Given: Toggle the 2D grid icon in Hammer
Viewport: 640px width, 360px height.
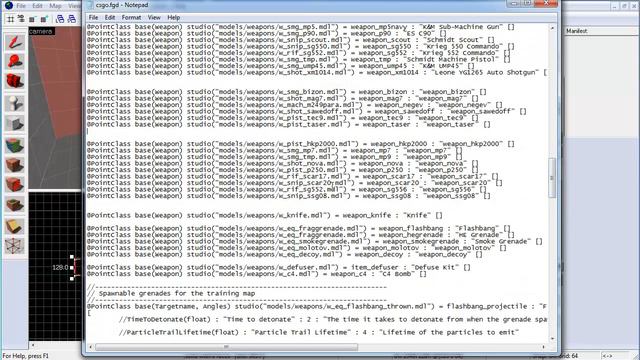Looking at the screenshot, I should tap(11, 19).
